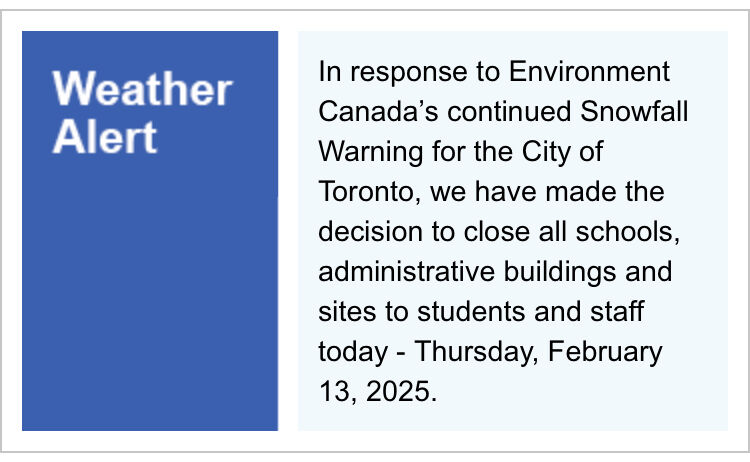Click the word "decision" in the message
This screenshot has width=750, height=462.
point(371,232)
